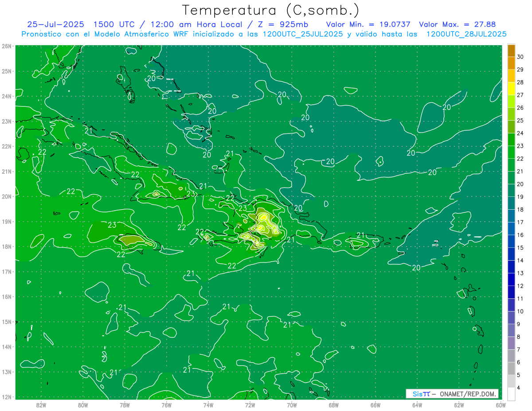This screenshot has width=532, height=411.
Task: Click the color scale label 30
Action: [x=520, y=57]
